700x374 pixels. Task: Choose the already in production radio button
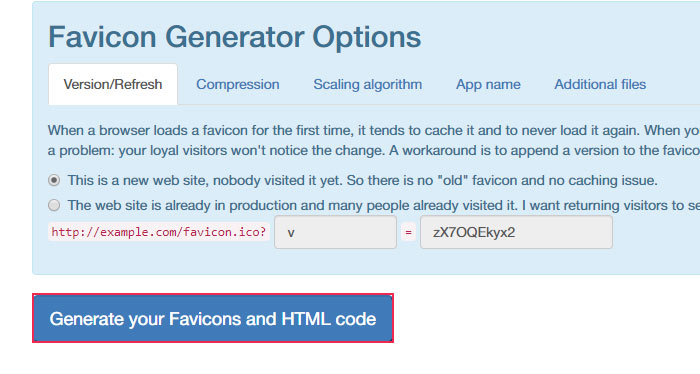(54, 205)
